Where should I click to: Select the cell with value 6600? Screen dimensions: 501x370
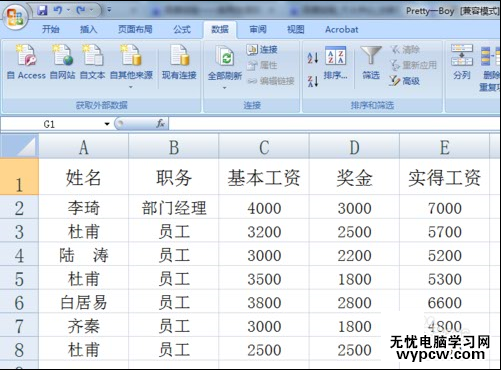pos(444,302)
